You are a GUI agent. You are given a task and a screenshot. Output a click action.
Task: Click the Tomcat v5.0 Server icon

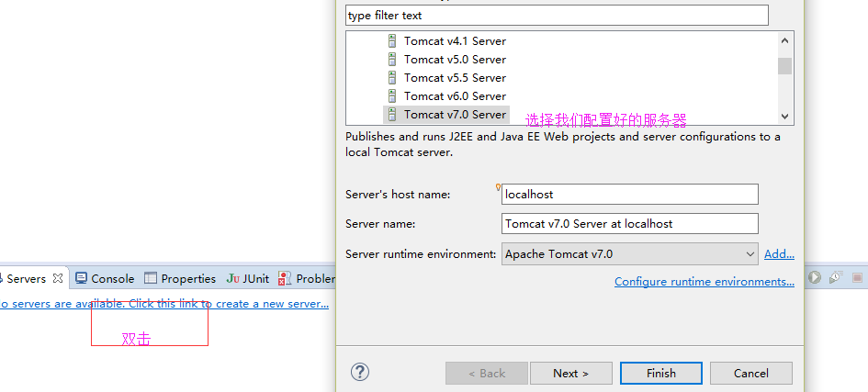coord(392,59)
